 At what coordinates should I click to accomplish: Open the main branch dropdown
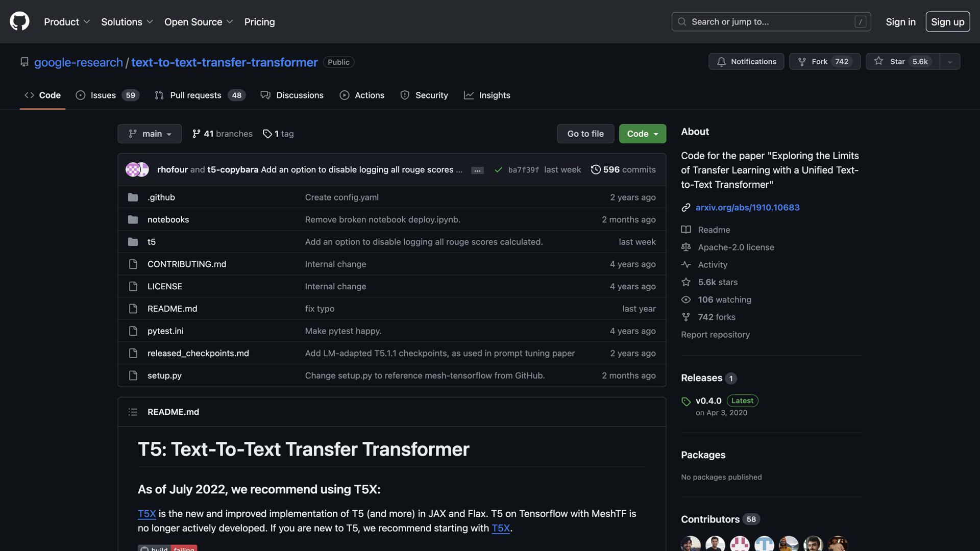click(150, 134)
